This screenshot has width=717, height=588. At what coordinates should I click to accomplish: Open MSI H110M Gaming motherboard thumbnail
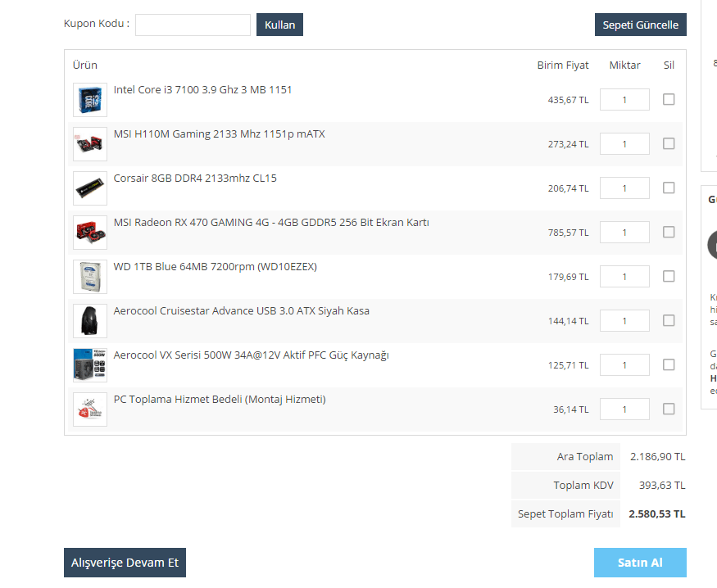click(x=90, y=144)
